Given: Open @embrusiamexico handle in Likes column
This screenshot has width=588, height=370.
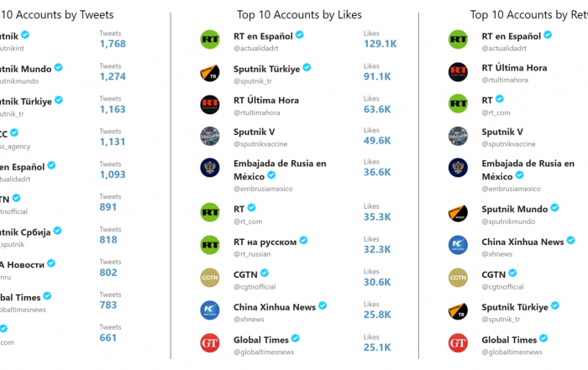Looking at the screenshot, I should pos(263,189).
